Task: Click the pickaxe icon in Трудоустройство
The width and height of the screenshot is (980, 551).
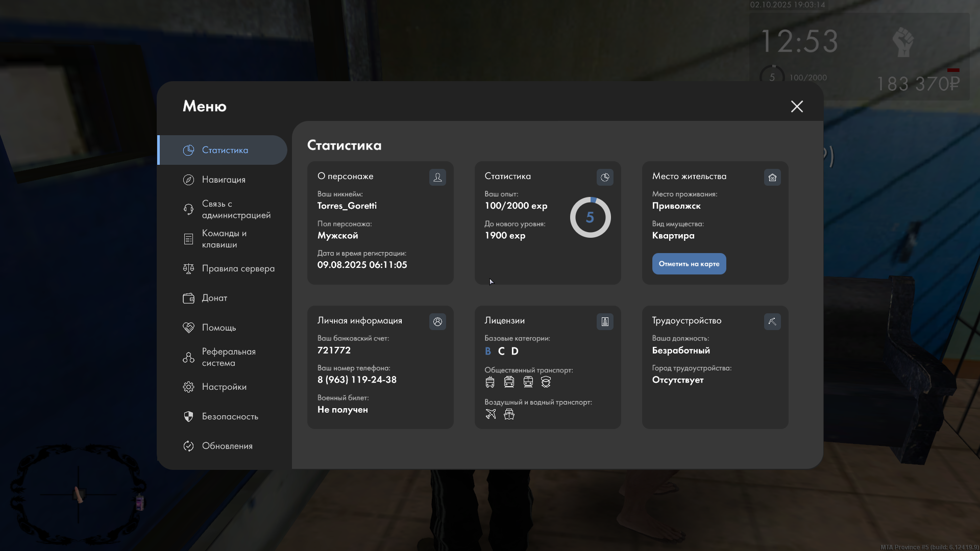Action: pos(772,321)
